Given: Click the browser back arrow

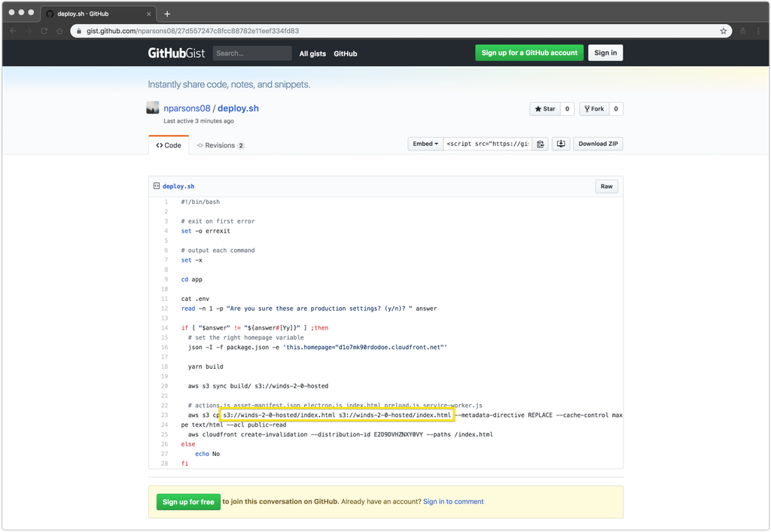Looking at the screenshot, I should tap(14, 31).
